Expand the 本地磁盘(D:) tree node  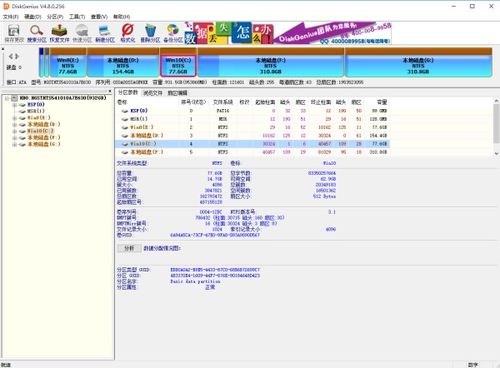pos(14,125)
